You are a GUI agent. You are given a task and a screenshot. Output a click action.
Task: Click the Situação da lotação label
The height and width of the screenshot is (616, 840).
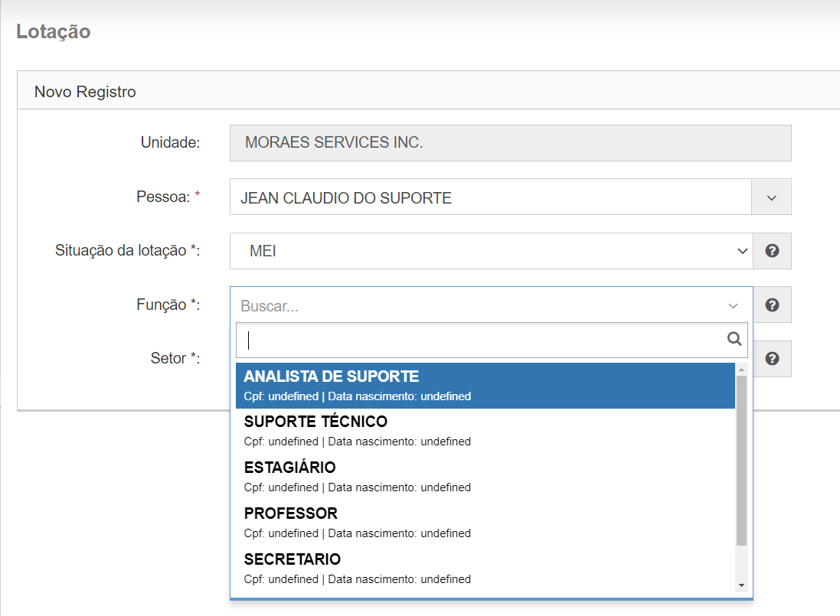pyautogui.click(x=128, y=250)
